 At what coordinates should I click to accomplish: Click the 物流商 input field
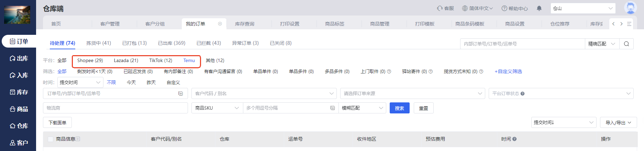[115, 108]
